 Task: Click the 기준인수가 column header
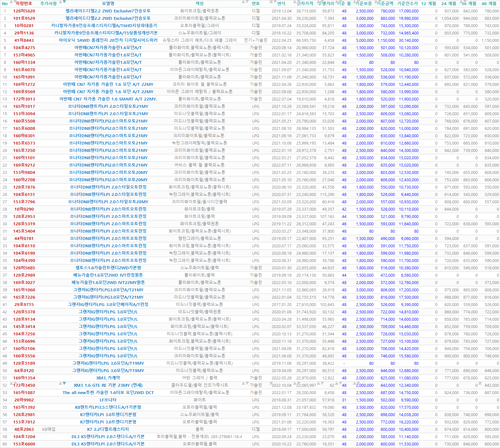407,4
